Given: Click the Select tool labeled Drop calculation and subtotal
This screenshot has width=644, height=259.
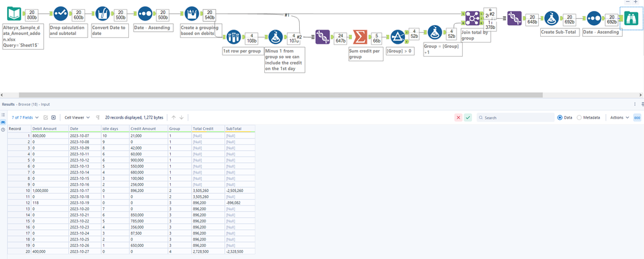Looking at the screenshot, I should pos(61,14).
